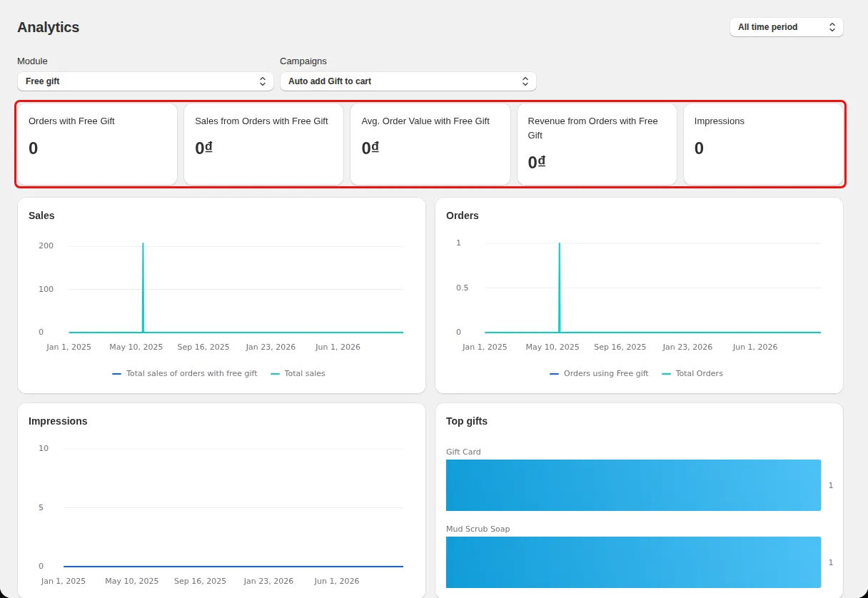The height and width of the screenshot is (598, 868).
Task: Click 'Jan 1, 2025' on Orders chart axis
Action: tap(485, 347)
